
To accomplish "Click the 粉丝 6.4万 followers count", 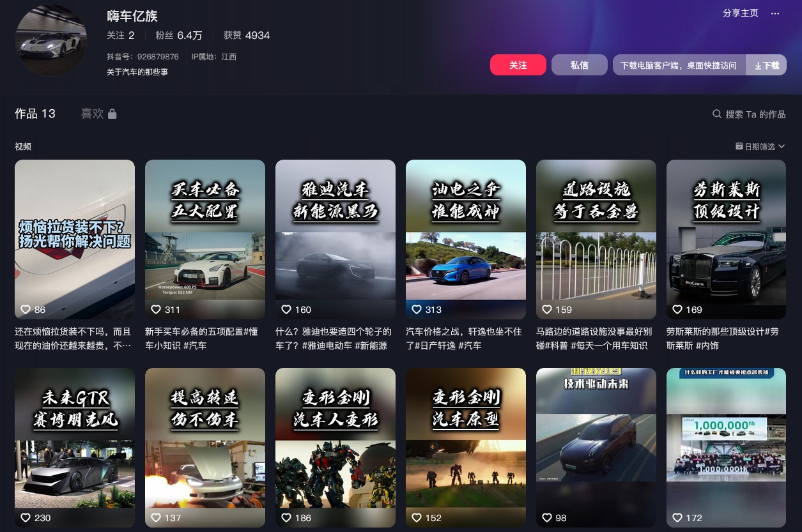I will [179, 35].
